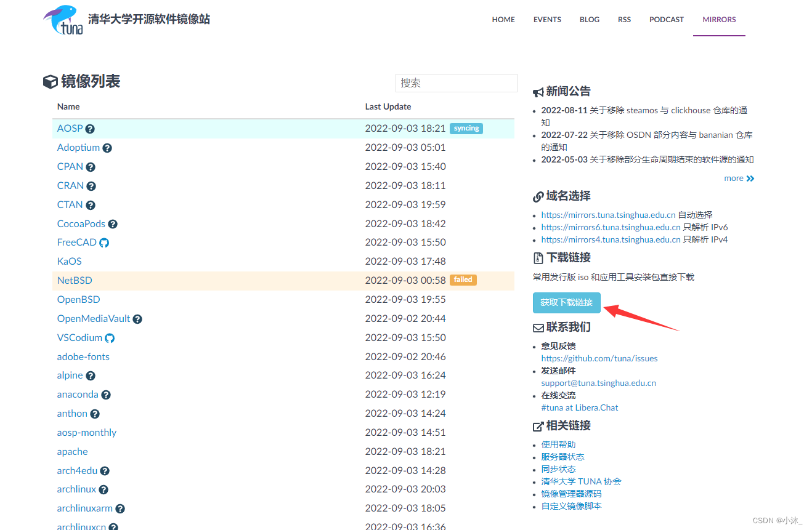Image resolution: width=812 pixels, height=530 pixels.
Task: Open the 自定义镜像脚本 link
Action: point(571,506)
